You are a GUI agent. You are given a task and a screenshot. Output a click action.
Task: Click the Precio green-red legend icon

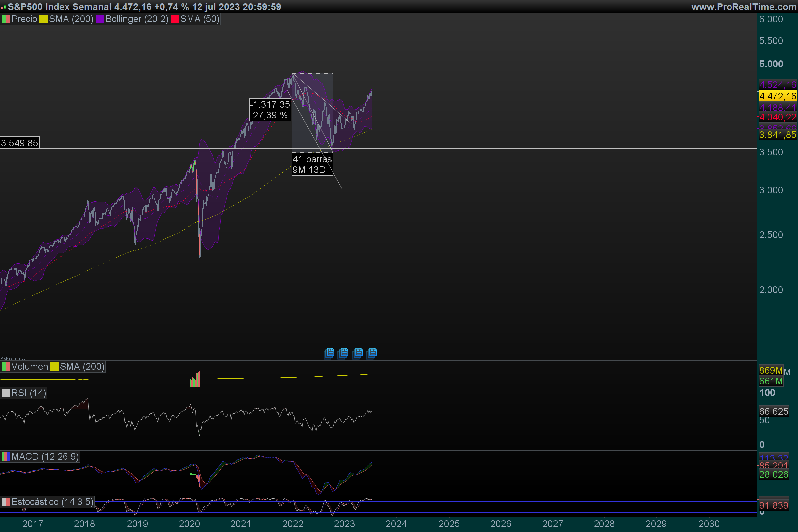coord(6,19)
